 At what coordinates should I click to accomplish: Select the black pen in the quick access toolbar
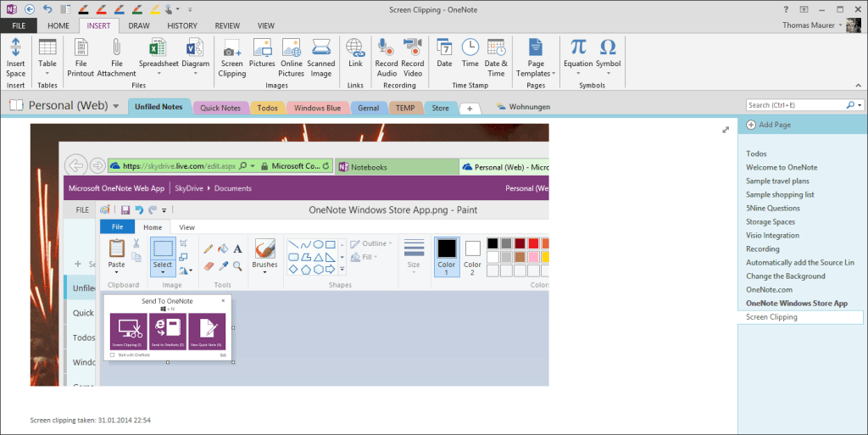pyautogui.click(x=84, y=9)
